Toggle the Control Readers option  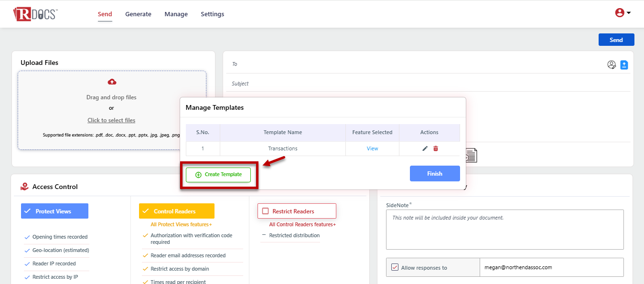click(176, 211)
